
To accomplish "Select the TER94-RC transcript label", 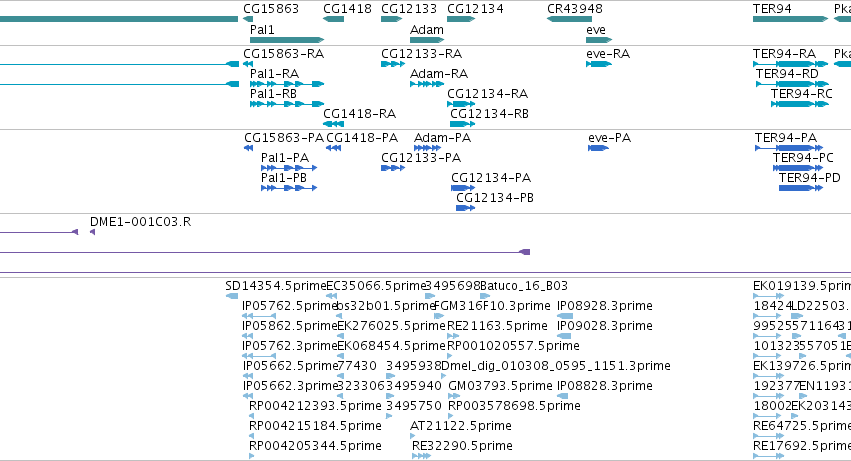I will pyautogui.click(x=802, y=94).
